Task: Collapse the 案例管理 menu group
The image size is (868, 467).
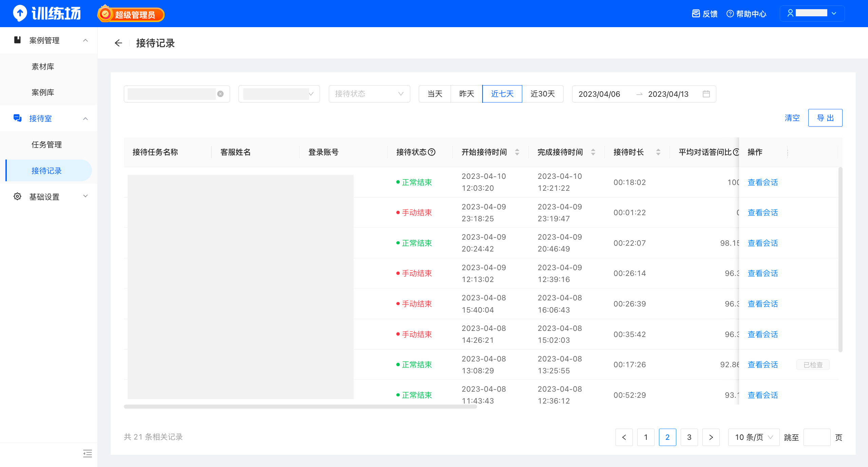Action: (49, 40)
